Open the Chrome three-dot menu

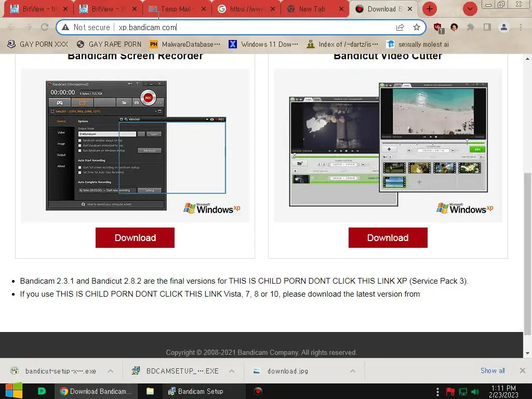[x=521, y=27]
